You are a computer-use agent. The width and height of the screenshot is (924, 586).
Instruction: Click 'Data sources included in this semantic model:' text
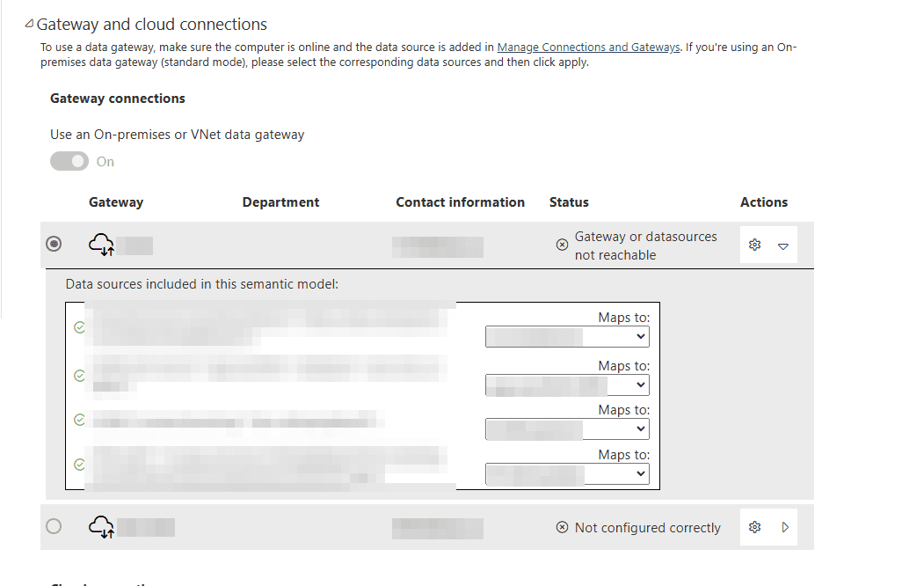point(202,284)
